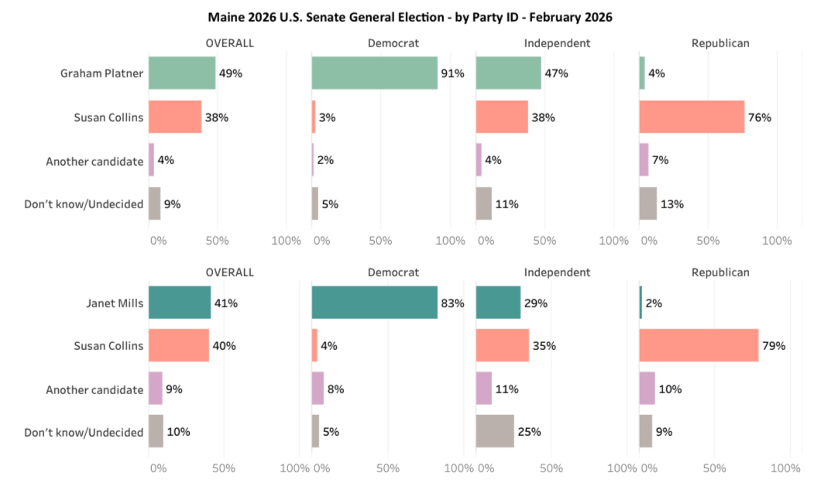The width and height of the screenshot is (828, 504).
Task: Select Susan Collins' 40% overall bar
Action: point(178,345)
